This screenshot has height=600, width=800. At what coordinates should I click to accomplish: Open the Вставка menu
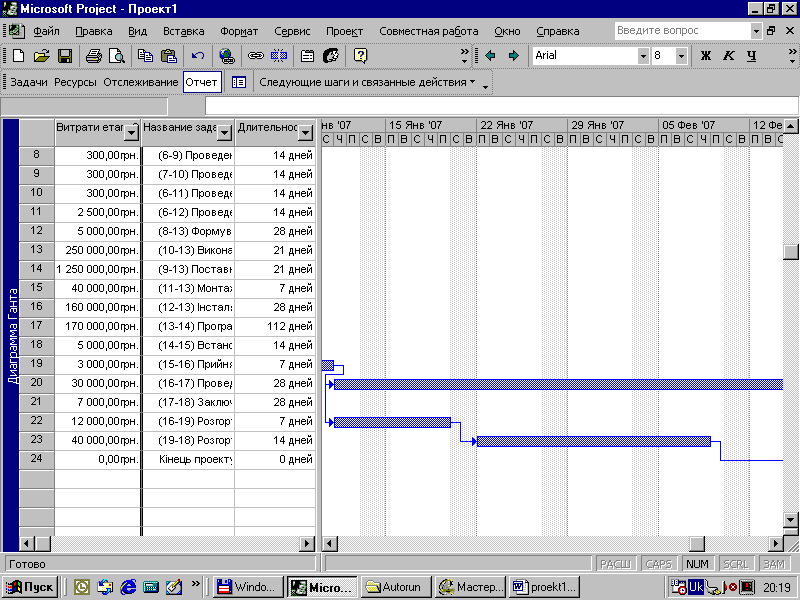pos(184,31)
